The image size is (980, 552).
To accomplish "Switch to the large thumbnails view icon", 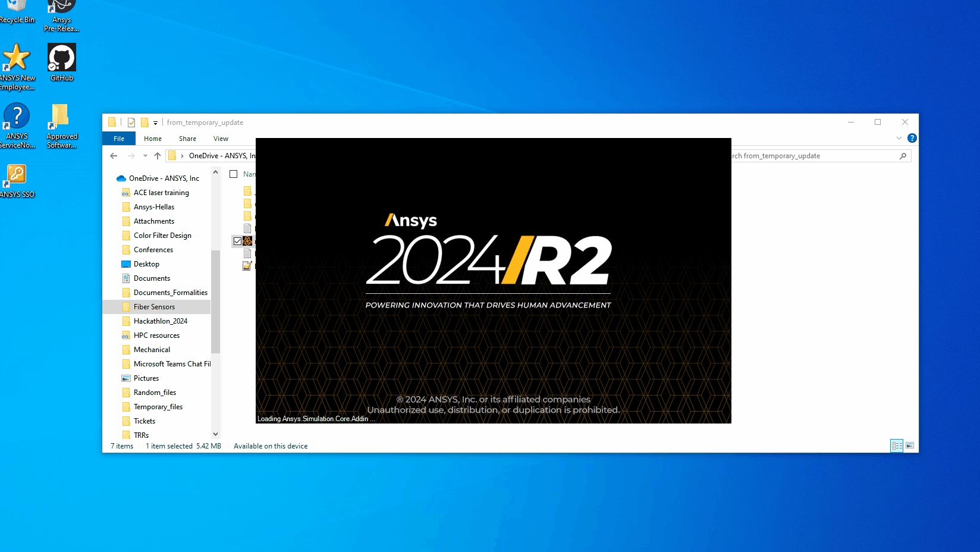I will (910, 446).
